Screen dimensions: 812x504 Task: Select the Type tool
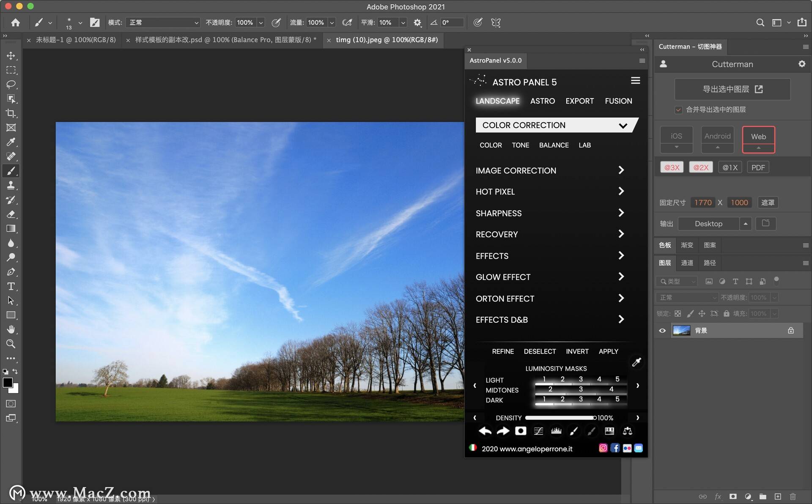point(11,286)
